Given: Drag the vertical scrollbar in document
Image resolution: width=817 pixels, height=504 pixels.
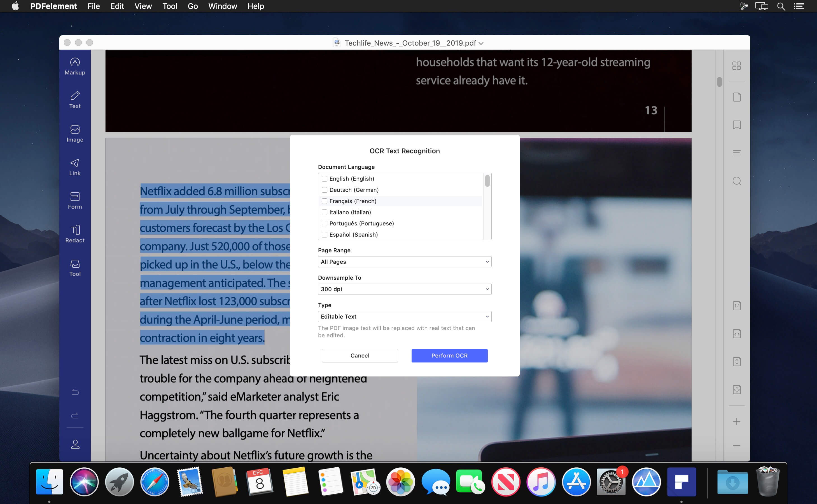Looking at the screenshot, I should (x=718, y=82).
